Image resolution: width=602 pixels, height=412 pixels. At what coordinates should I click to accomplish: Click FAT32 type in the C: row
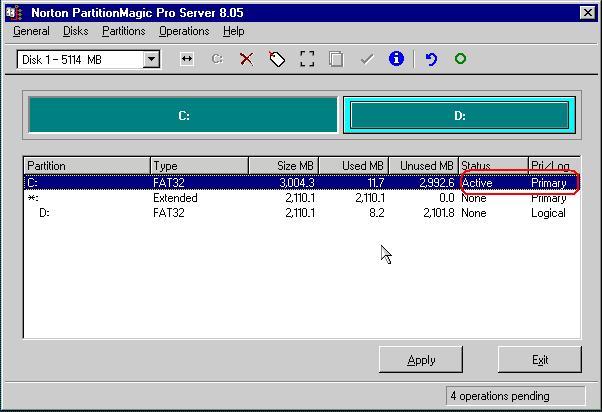[x=169, y=183]
